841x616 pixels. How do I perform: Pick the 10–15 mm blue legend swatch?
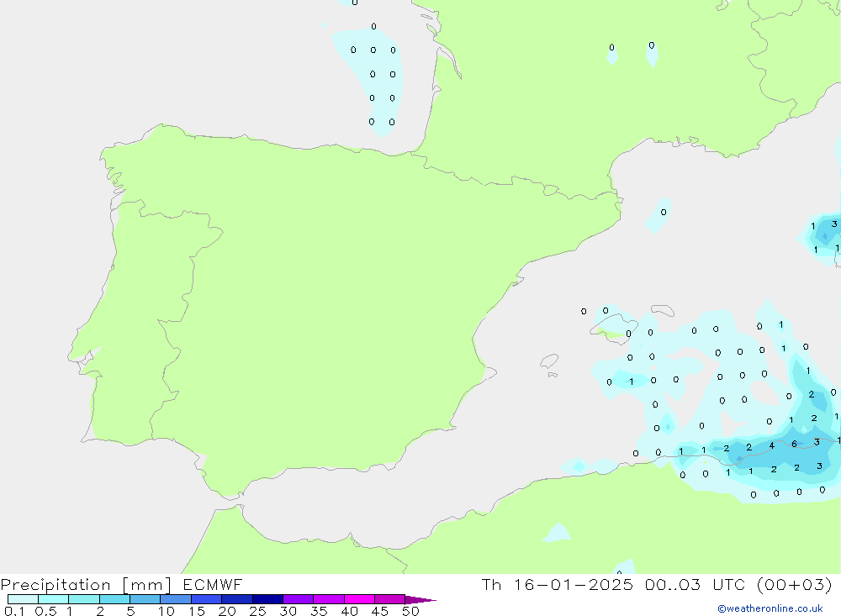pyautogui.click(x=175, y=599)
